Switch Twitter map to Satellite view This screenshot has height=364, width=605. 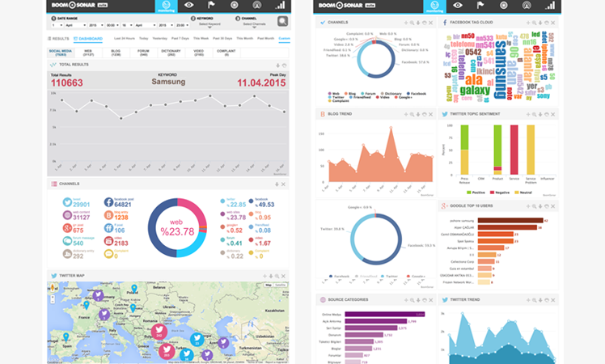pyautogui.click(x=281, y=285)
